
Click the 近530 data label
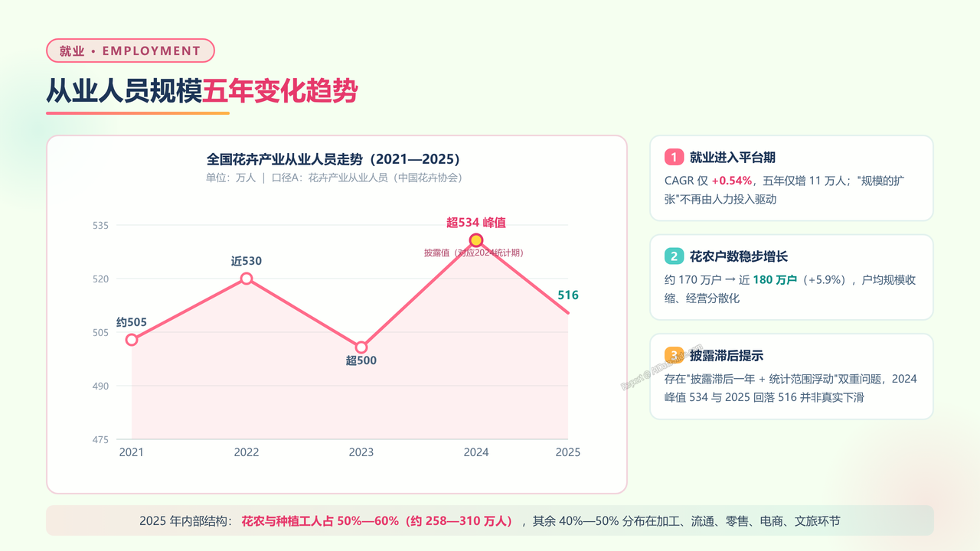[247, 261]
